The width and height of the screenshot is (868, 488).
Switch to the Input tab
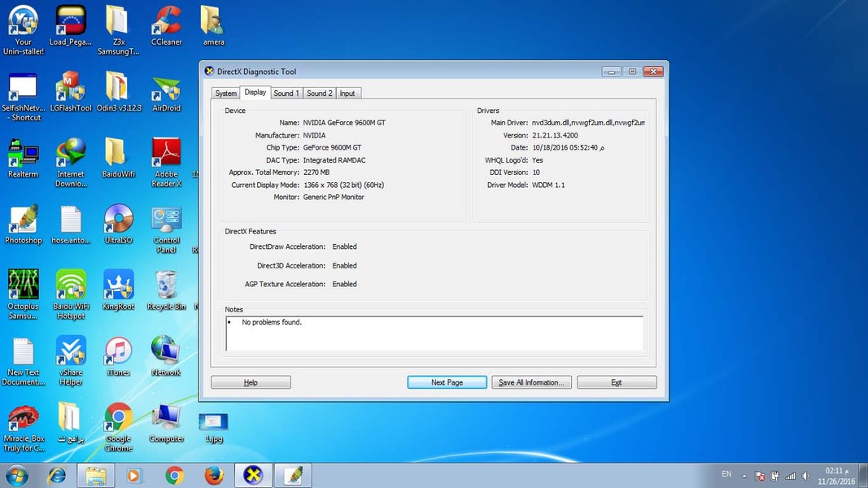347,93
